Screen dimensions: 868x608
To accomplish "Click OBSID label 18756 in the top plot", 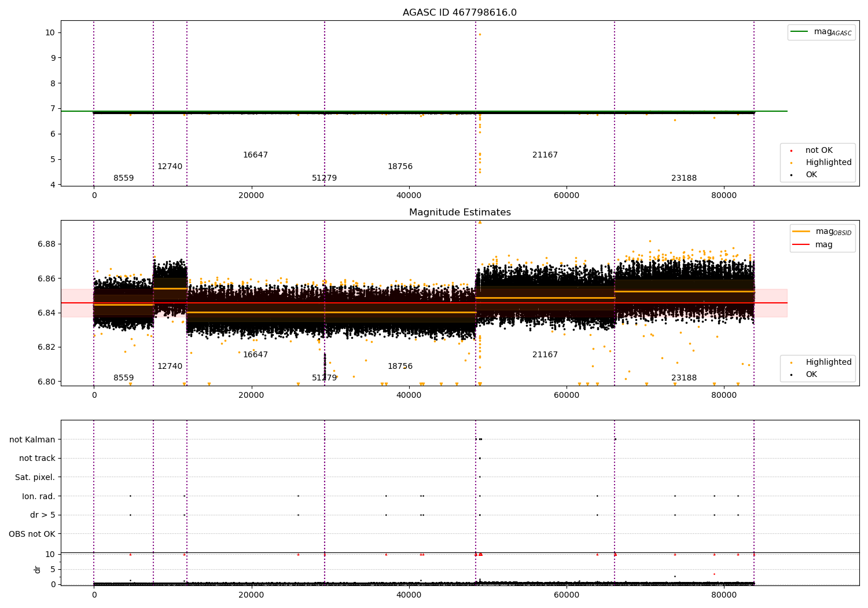I will point(400,166).
